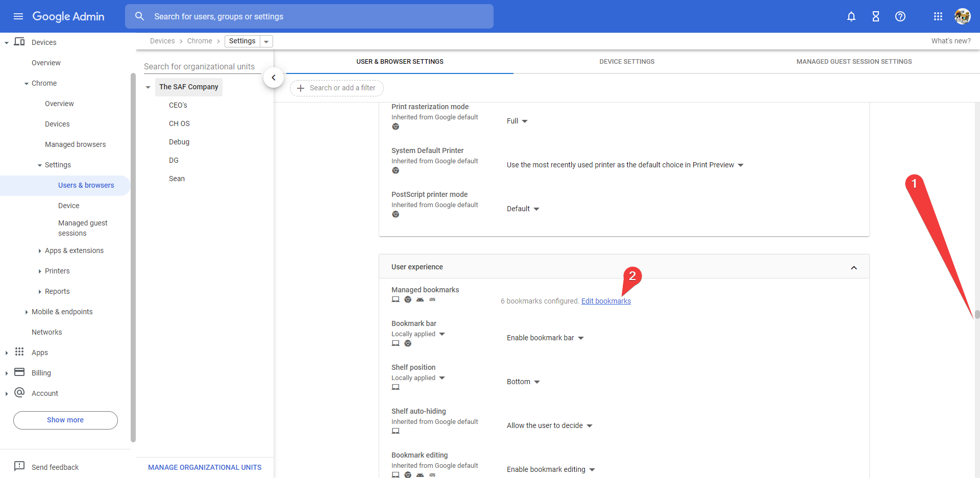Click Devices breadcrumb link

click(x=162, y=41)
